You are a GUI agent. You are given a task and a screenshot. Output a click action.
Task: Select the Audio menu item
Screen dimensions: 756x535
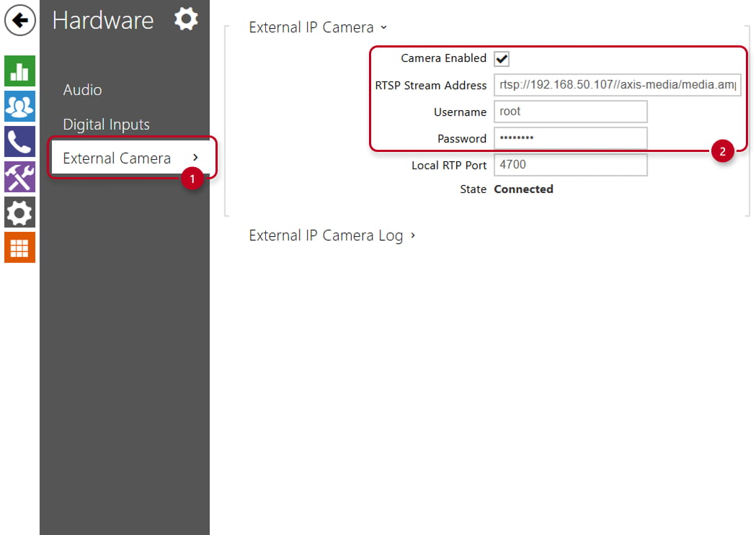pos(82,90)
